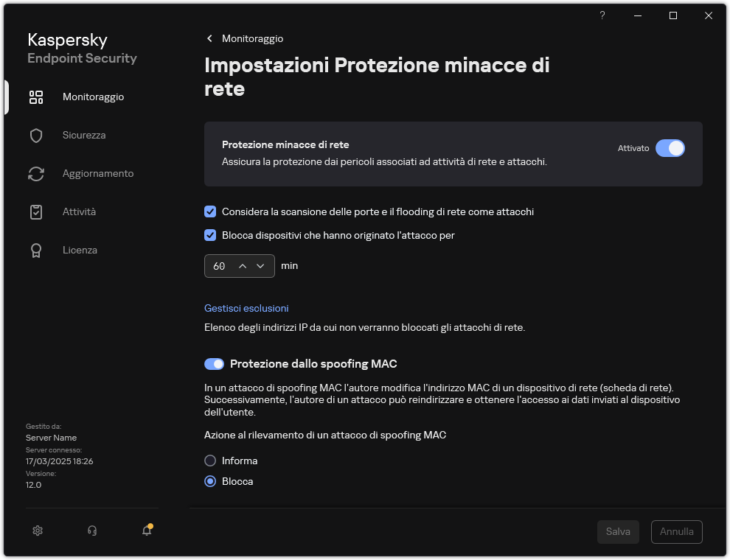The width and height of the screenshot is (730, 560).
Task: Click the help question mark icon
Action: [x=602, y=15]
